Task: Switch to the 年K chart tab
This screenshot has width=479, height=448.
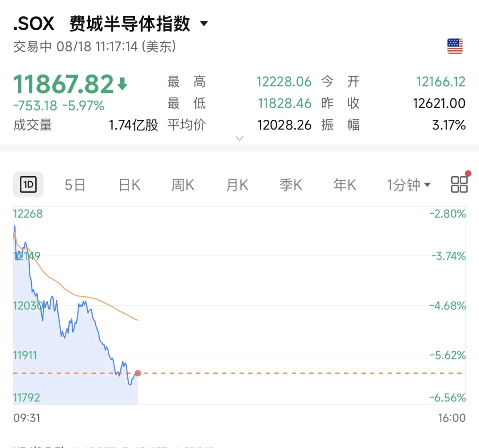Action: pos(345,185)
